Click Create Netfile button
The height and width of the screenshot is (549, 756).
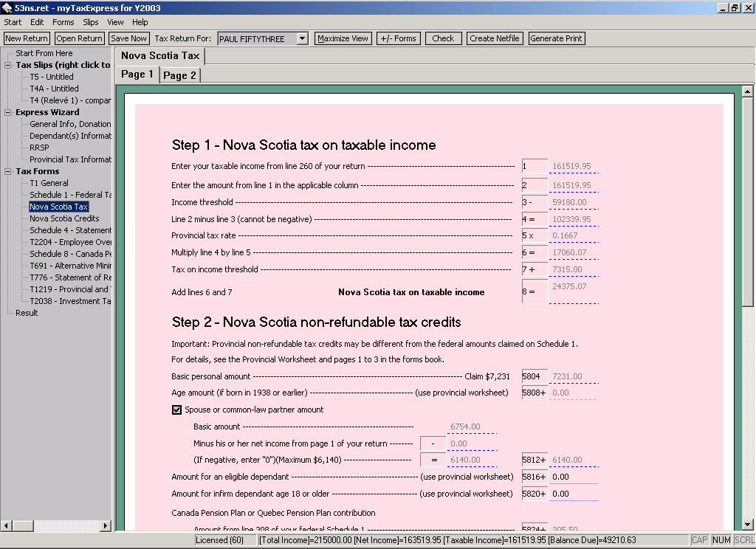495,38
